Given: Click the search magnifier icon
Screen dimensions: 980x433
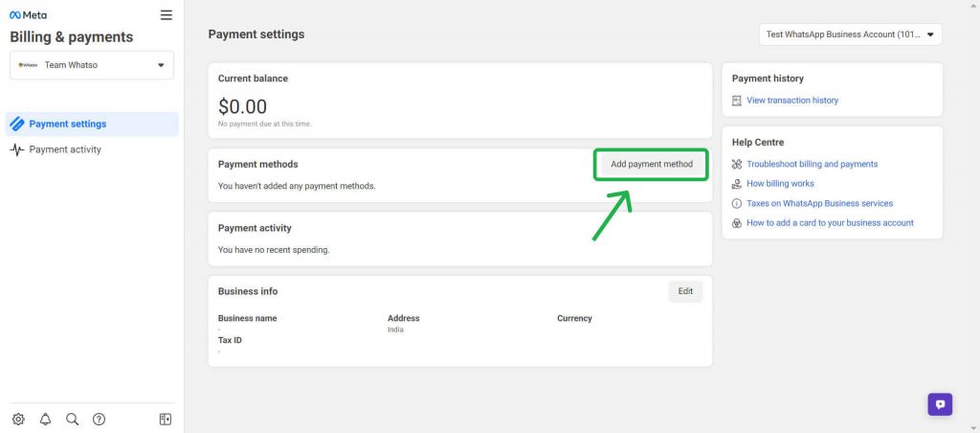Looking at the screenshot, I should pos(72,419).
